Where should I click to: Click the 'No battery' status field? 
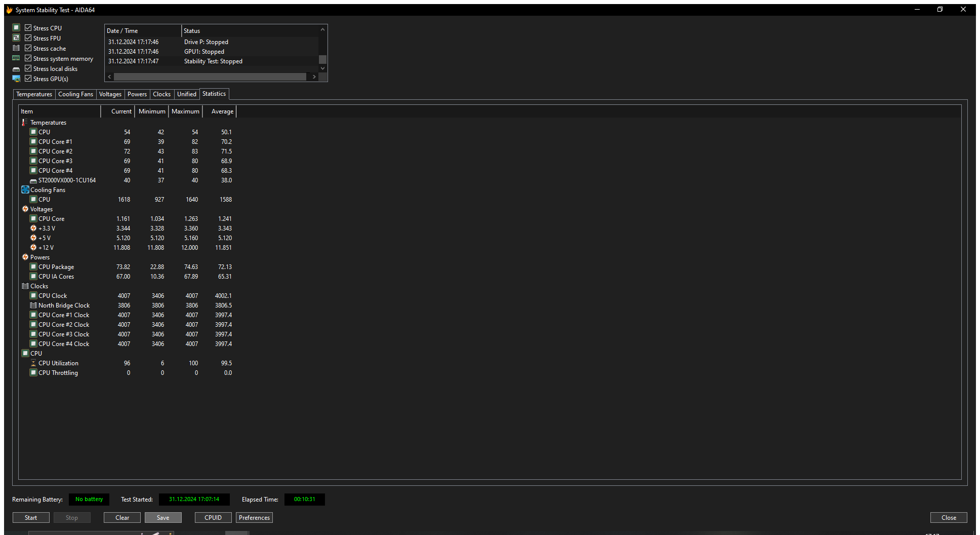tap(89, 499)
